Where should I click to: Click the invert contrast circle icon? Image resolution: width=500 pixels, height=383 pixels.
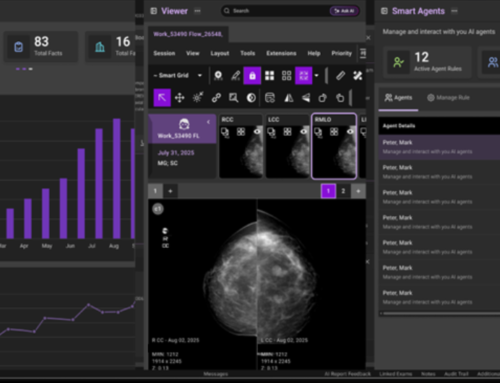point(251,98)
